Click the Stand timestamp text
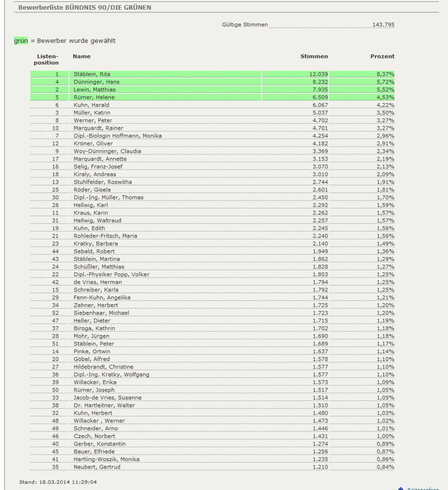 [x=58, y=482]
